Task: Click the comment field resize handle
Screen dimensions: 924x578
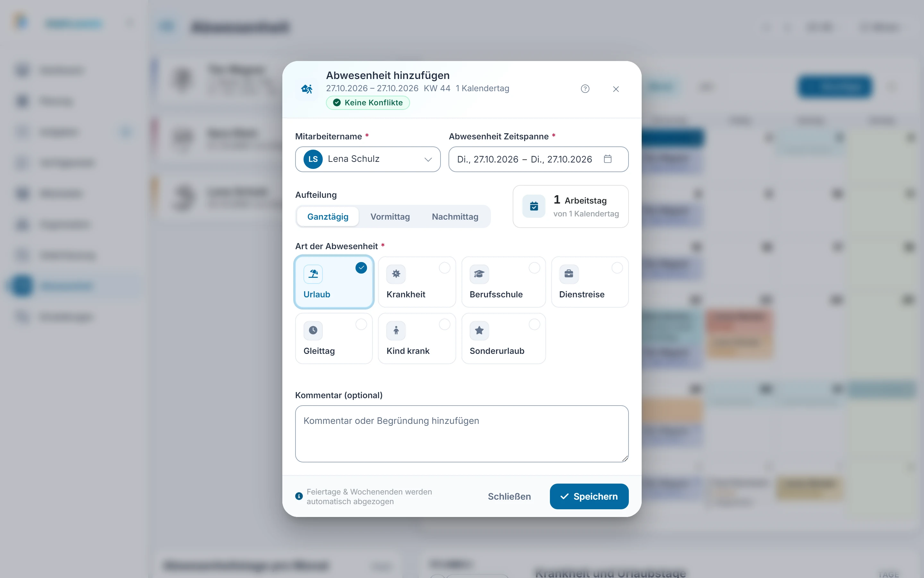Action: point(625,458)
